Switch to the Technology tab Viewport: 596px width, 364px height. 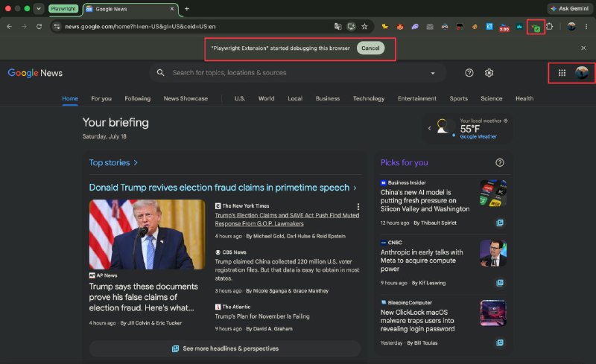click(369, 98)
